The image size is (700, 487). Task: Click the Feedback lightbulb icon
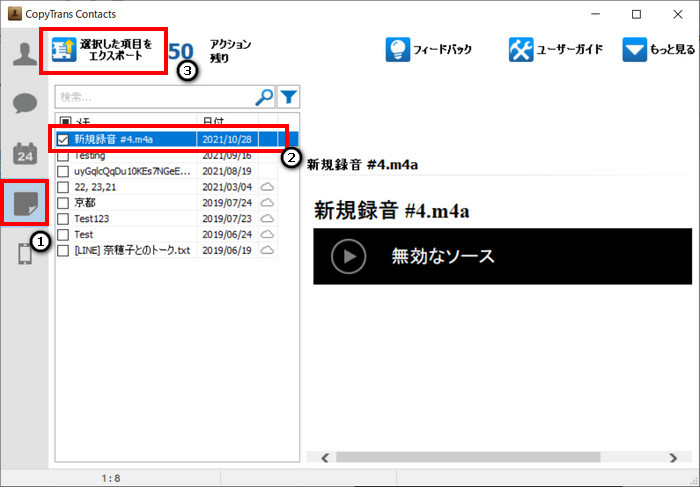click(397, 49)
